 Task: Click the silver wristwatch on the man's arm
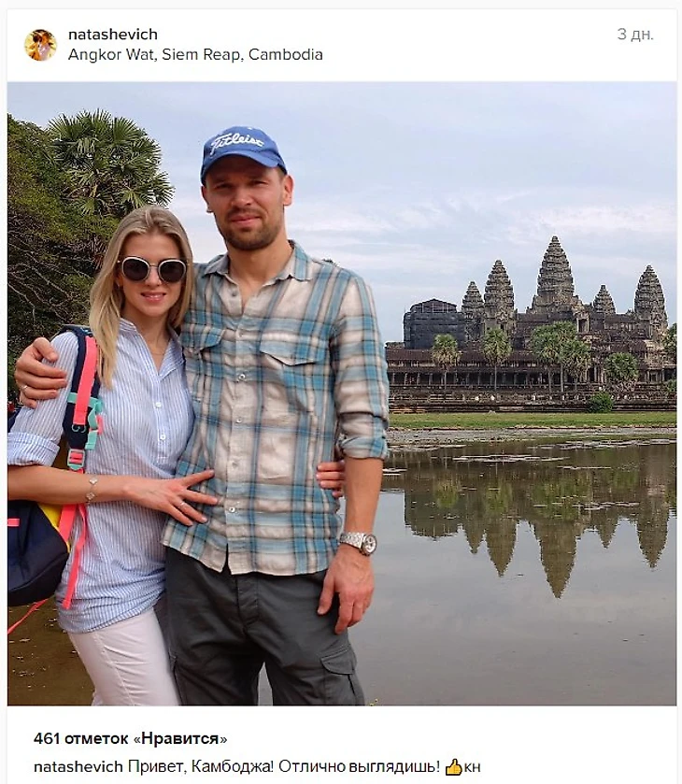pos(359,543)
